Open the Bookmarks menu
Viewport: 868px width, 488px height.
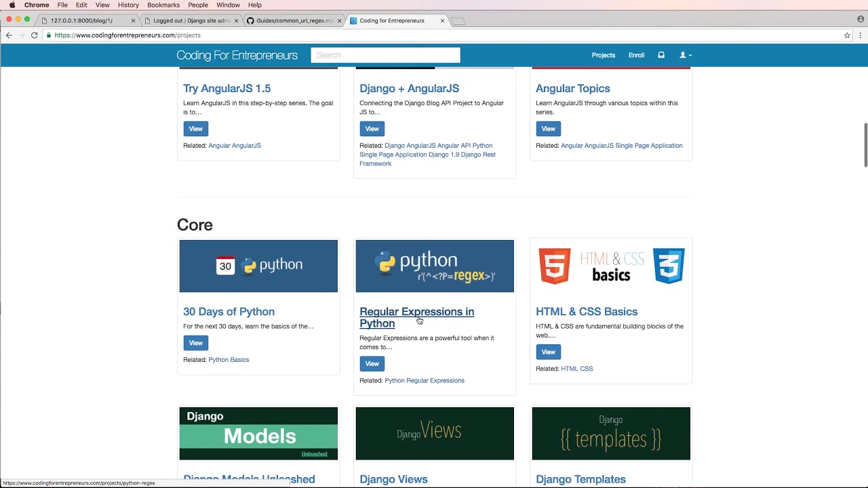[x=163, y=5]
